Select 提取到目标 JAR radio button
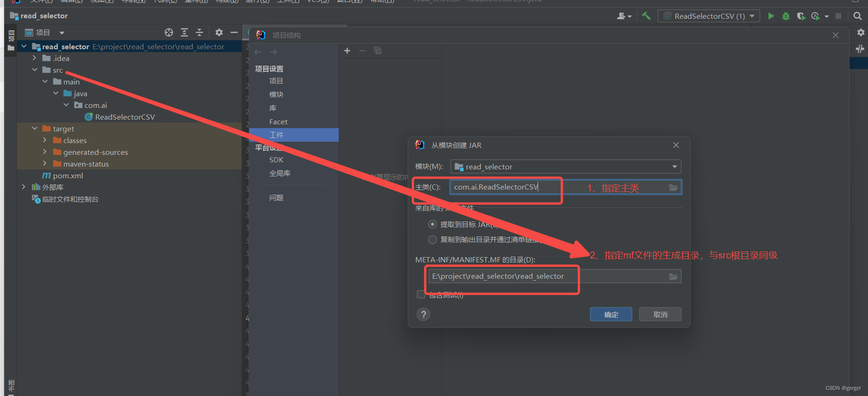This screenshot has height=396, width=868. pyautogui.click(x=433, y=224)
